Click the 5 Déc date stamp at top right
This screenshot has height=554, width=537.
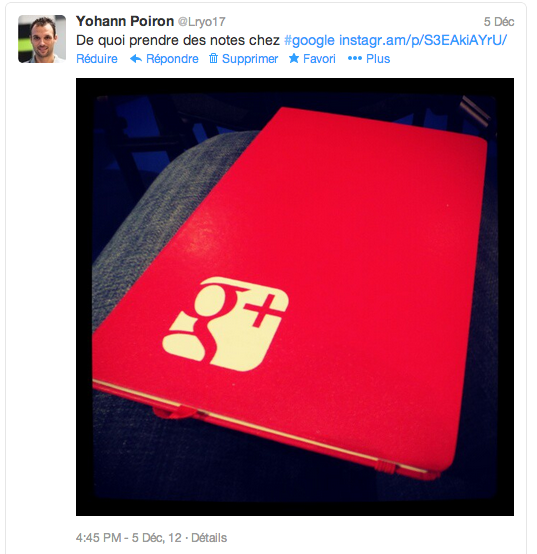(x=499, y=22)
